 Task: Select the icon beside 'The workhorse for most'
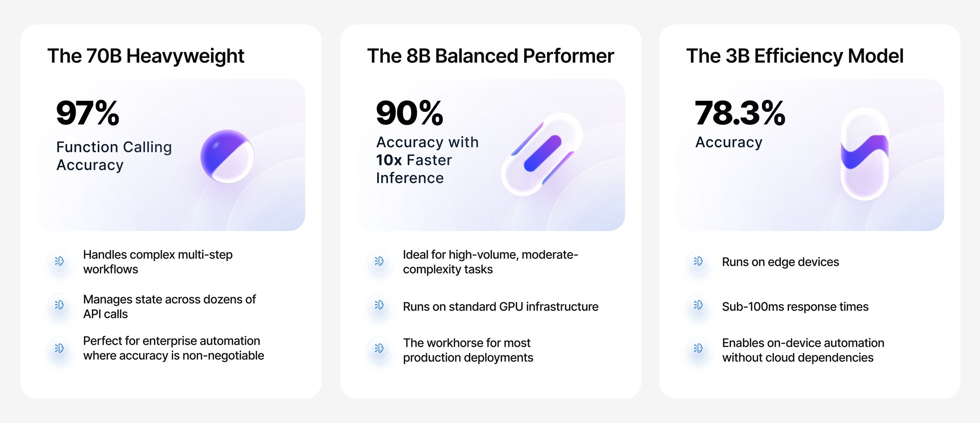click(379, 348)
